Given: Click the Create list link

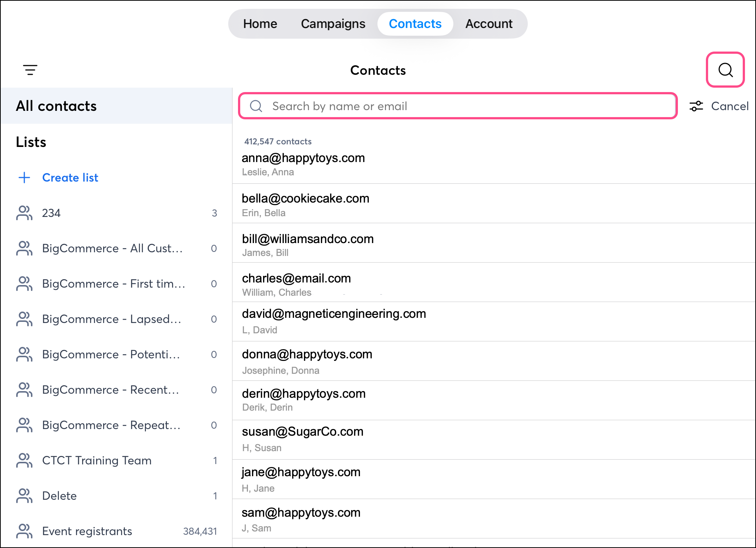Looking at the screenshot, I should pos(70,178).
